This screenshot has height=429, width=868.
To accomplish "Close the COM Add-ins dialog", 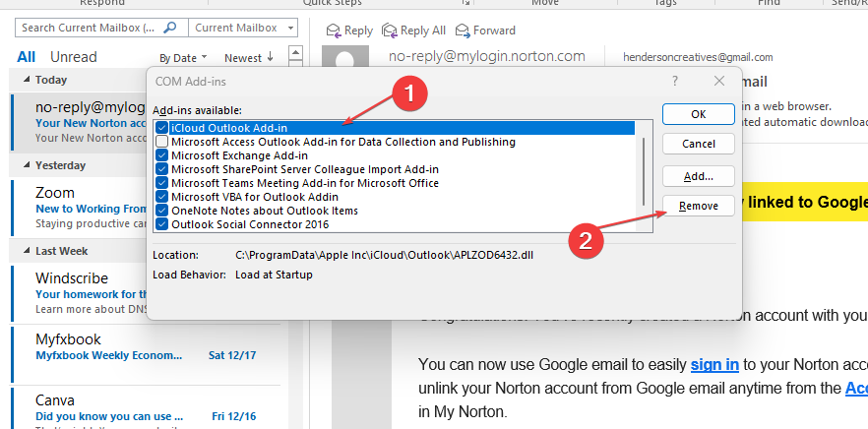I will click(x=719, y=81).
